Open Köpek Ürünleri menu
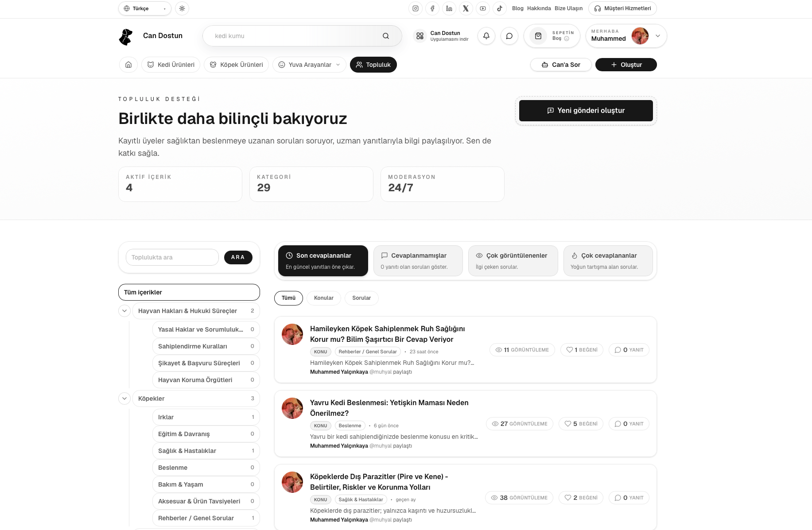This screenshot has height=530, width=812. 236,65
